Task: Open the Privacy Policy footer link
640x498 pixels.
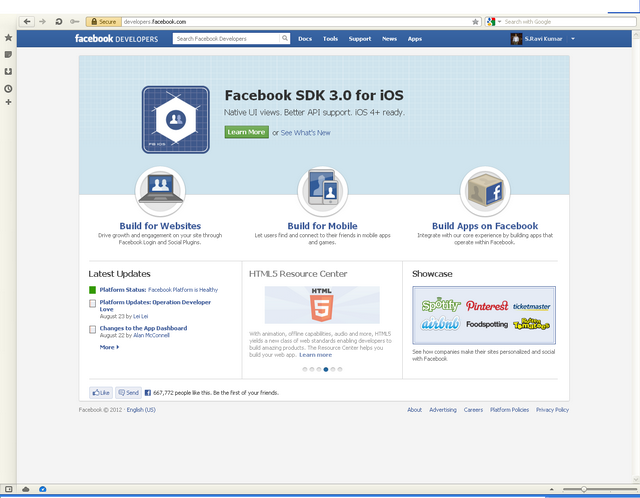Action: tap(552, 410)
